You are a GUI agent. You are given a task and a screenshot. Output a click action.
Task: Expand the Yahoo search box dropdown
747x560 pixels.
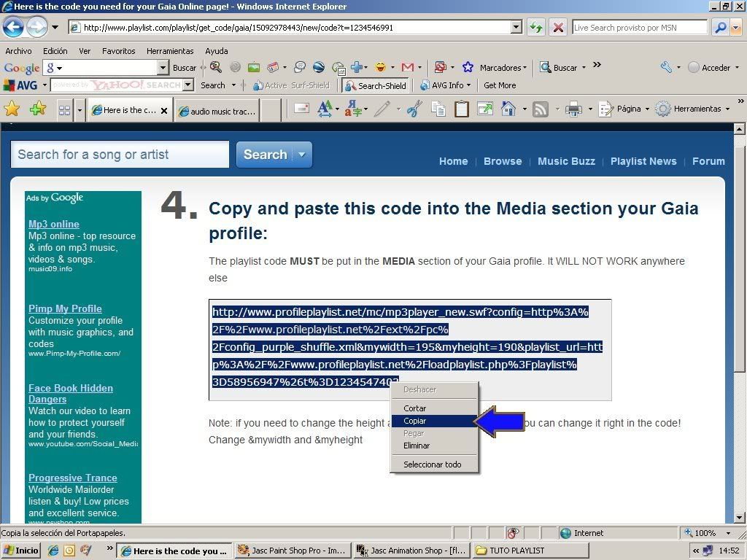tap(189, 85)
